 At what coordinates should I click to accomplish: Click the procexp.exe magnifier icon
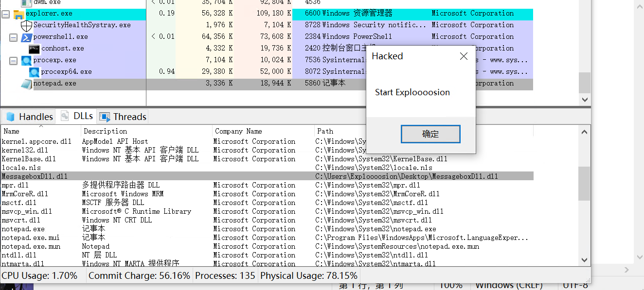click(x=26, y=60)
